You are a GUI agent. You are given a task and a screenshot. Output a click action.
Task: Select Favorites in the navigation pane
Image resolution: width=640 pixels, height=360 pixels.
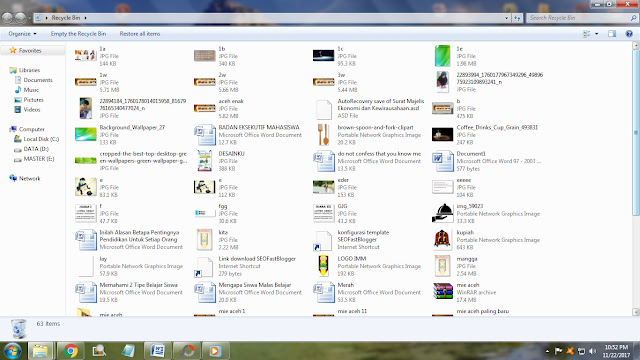[30, 51]
